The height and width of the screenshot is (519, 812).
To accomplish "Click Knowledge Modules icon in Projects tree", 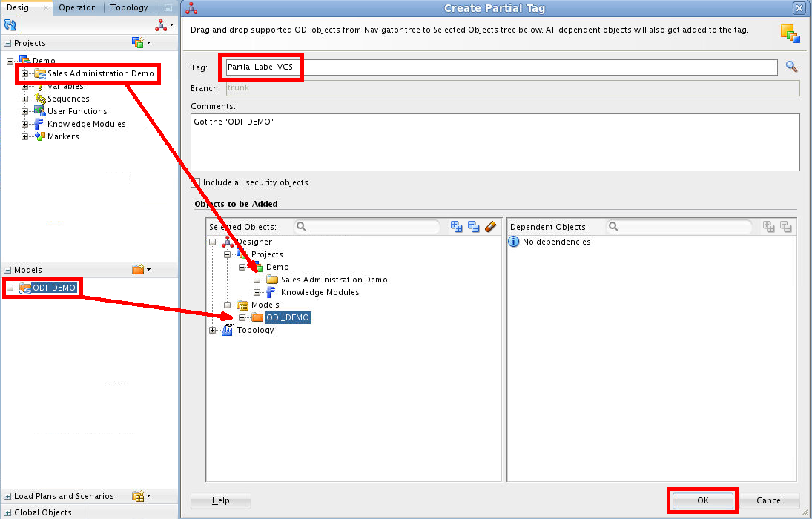I will 39,124.
